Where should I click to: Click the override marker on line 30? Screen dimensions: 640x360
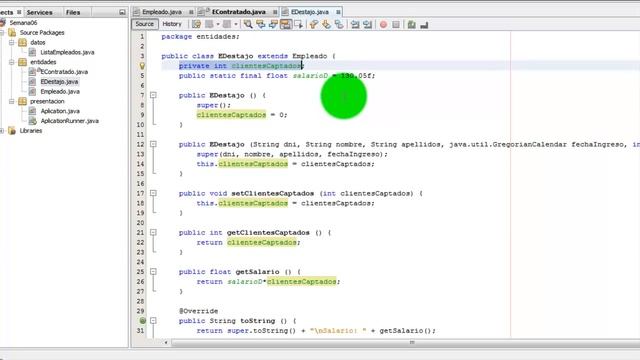pyautogui.click(x=142, y=321)
